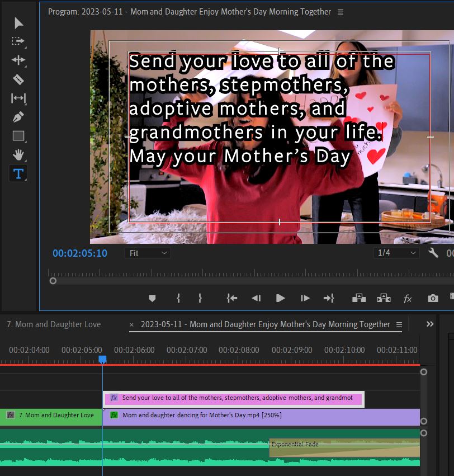The image size is (454, 476).
Task: Select the Track Select Forward tool
Action: (x=18, y=41)
